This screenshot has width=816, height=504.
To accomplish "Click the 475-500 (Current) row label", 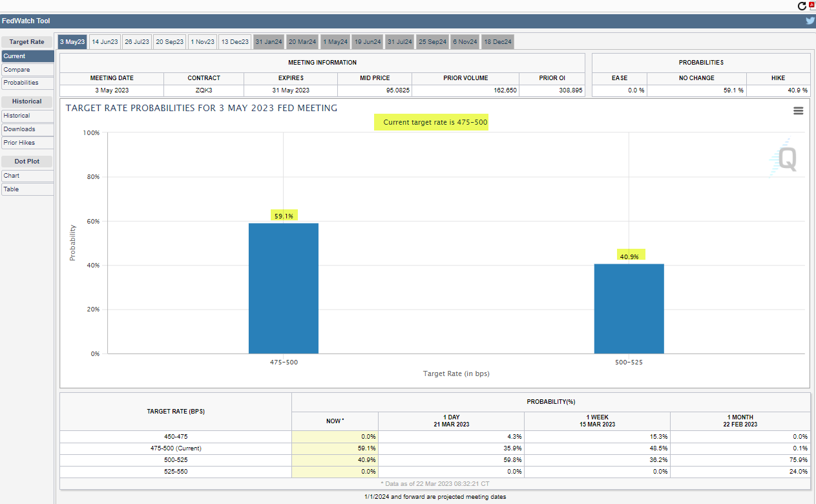I will [x=176, y=448].
